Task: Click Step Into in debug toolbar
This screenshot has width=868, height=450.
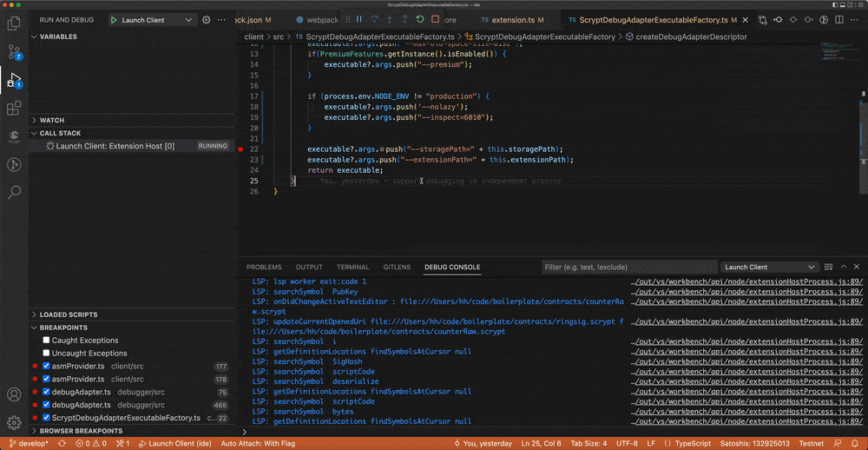Action: point(390,19)
